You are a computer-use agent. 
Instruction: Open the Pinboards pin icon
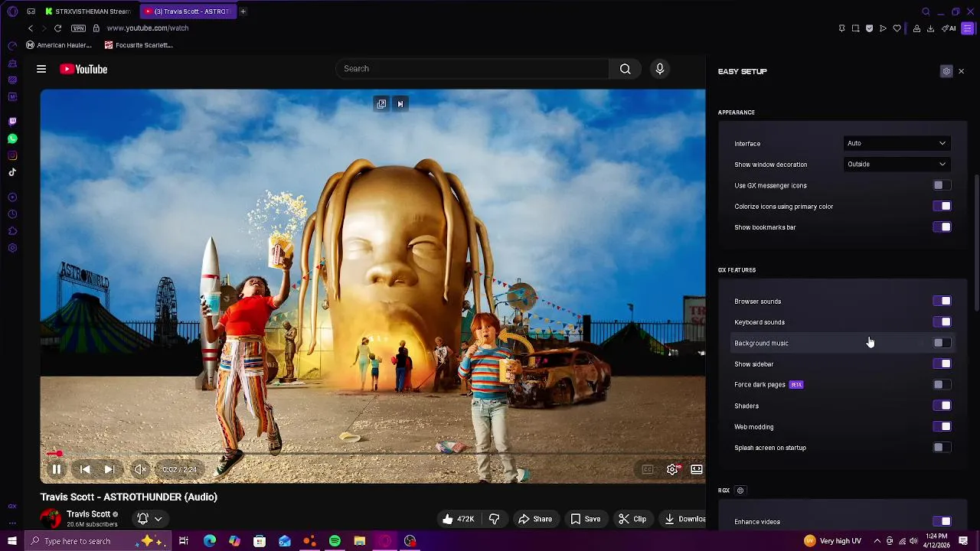(x=841, y=28)
